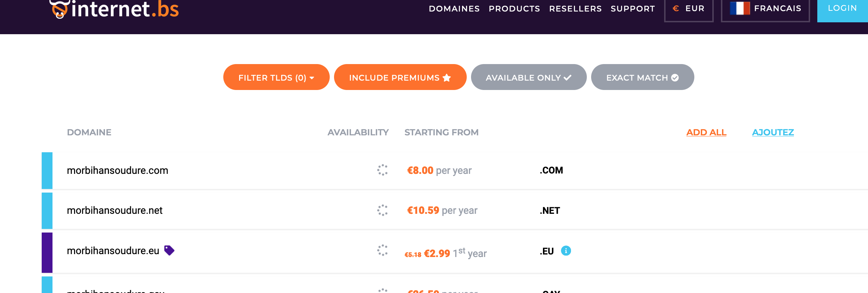Click the internet.bs logo
Screen dimensions: 868x293
point(114,9)
